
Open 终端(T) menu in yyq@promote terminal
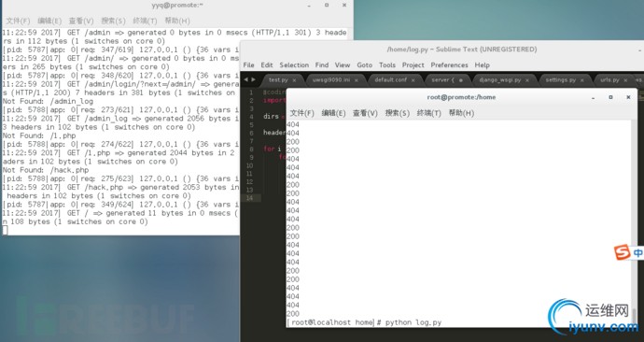pyautogui.click(x=145, y=21)
